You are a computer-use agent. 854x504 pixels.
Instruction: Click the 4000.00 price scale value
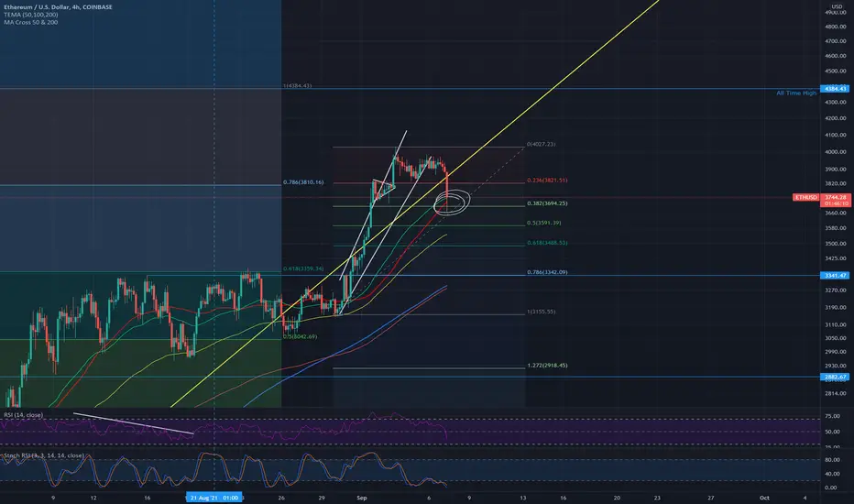coord(835,152)
